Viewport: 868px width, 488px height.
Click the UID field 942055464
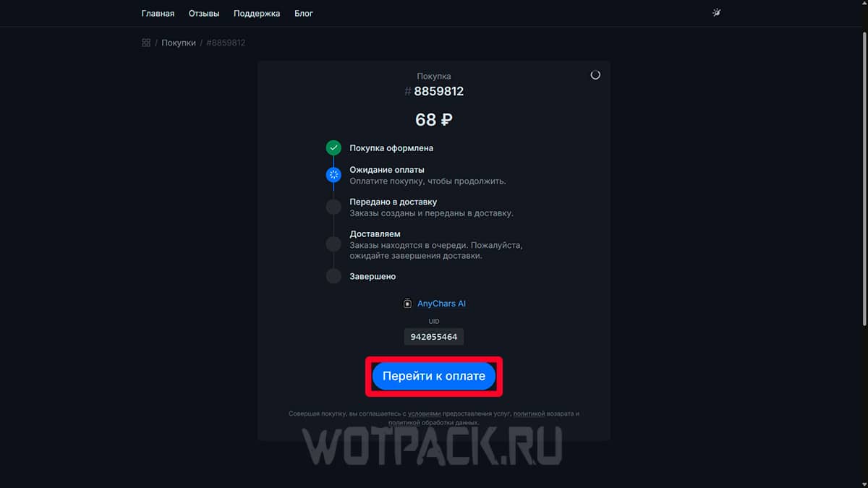click(434, 337)
